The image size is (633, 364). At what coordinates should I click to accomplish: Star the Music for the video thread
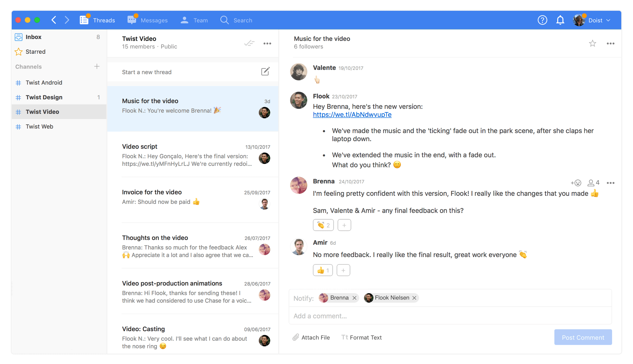tap(592, 43)
